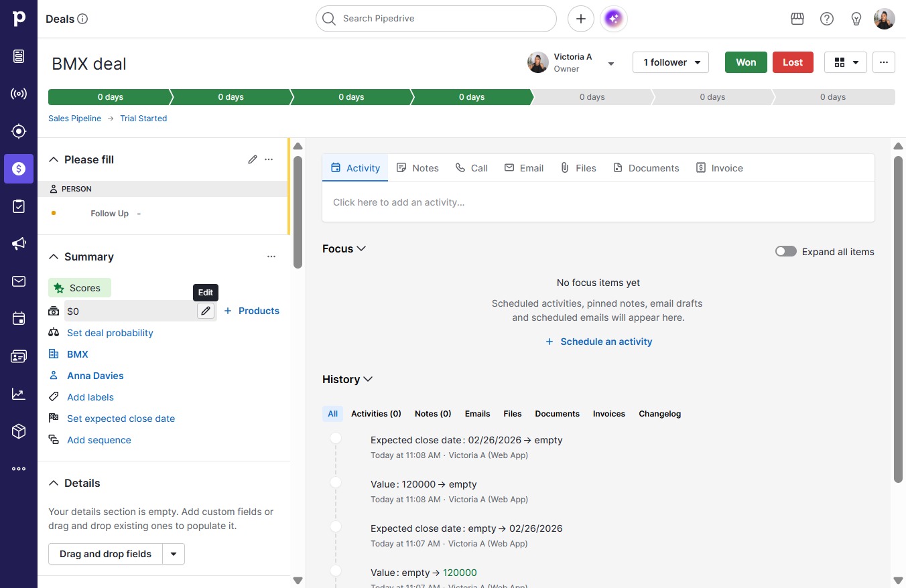Open Insights chart icon in sidebar
This screenshot has height=588, width=906.
click(19, 394)
